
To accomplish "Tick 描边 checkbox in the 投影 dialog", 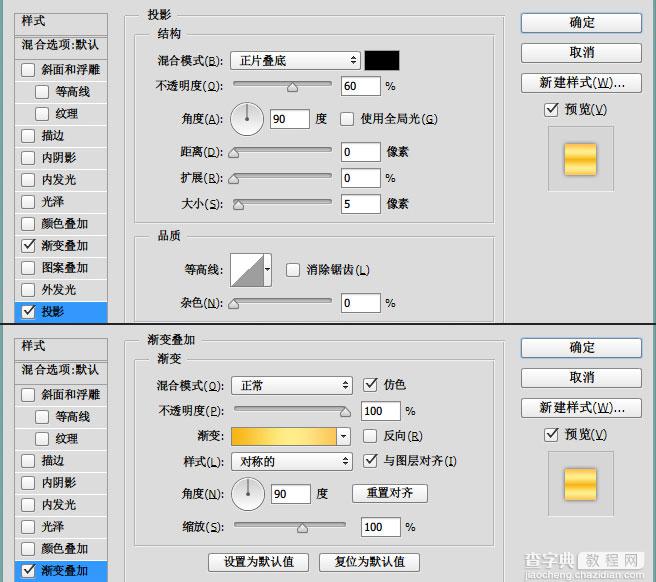I will [x=28, y=136].
